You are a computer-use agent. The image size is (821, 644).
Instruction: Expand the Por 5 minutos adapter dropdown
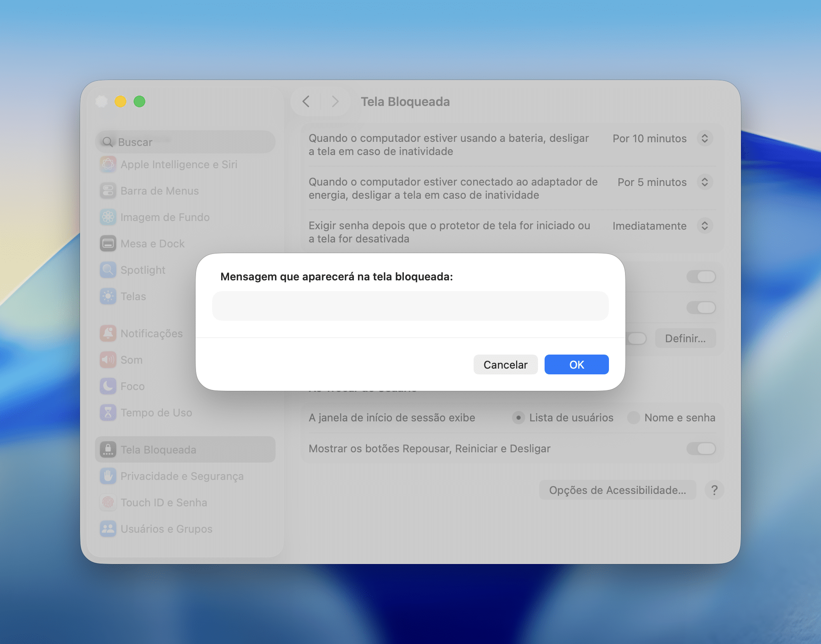click(705, 182)
